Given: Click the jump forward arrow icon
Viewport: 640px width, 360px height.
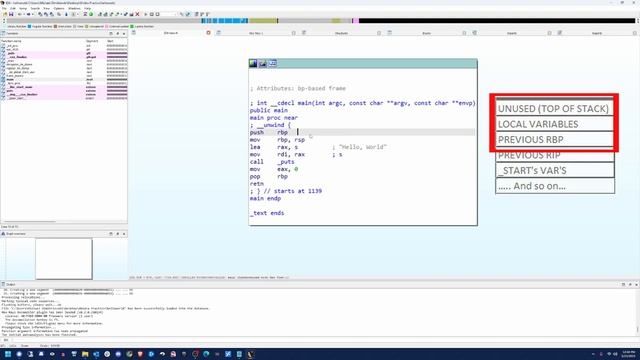Looking at the screenshot, I should tap(29, 14).
